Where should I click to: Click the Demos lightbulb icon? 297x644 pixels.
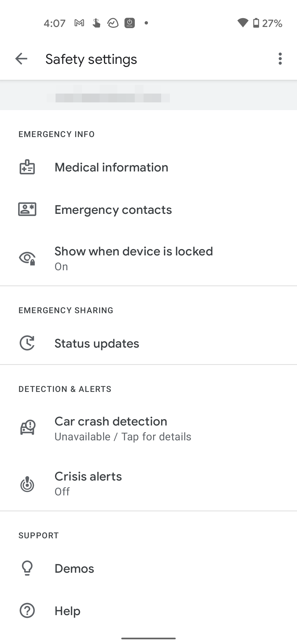click(x=27, y=568)
